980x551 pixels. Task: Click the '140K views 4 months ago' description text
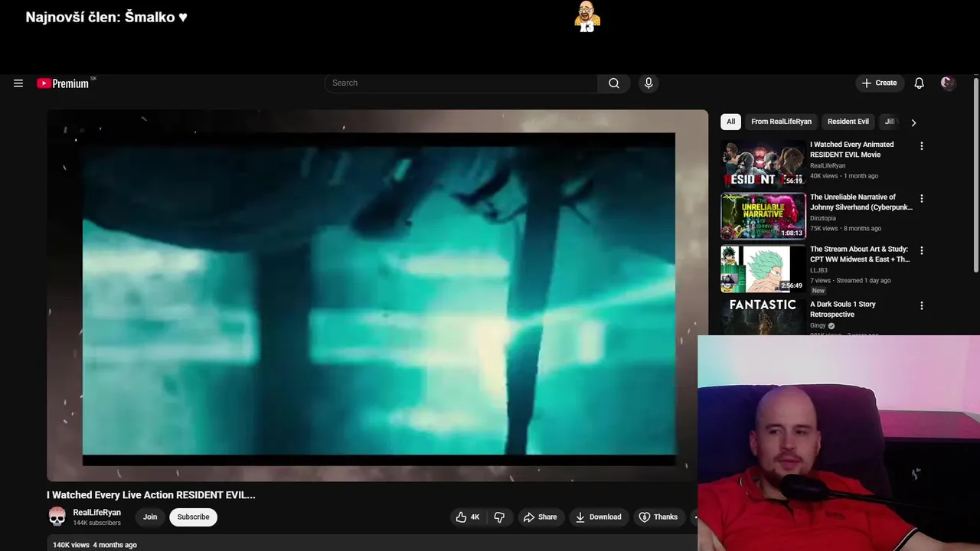(95, 545)
